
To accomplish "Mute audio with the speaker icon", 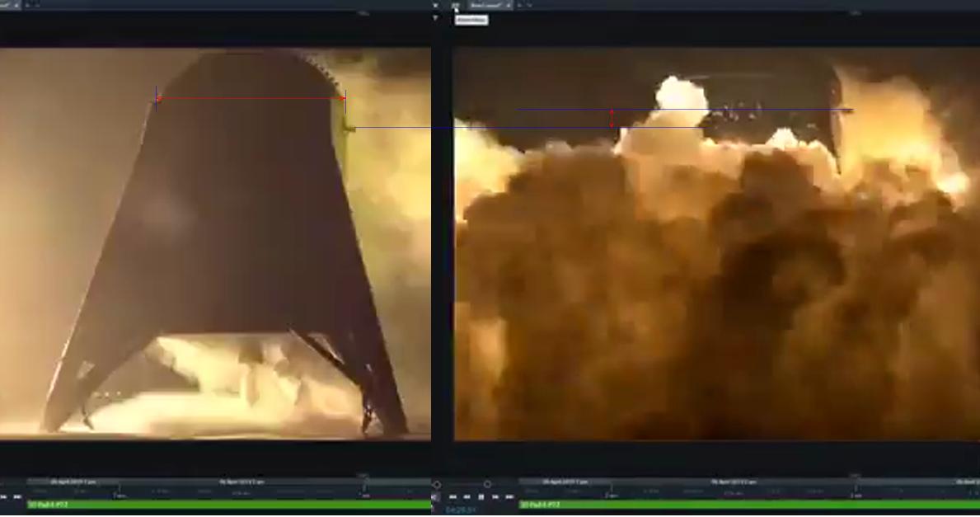I will click(435, 497).
